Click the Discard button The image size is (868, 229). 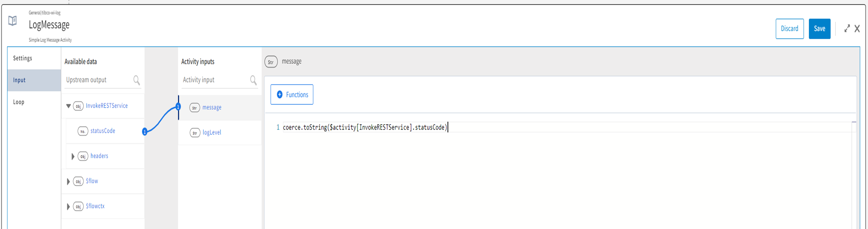coord(789,28)
